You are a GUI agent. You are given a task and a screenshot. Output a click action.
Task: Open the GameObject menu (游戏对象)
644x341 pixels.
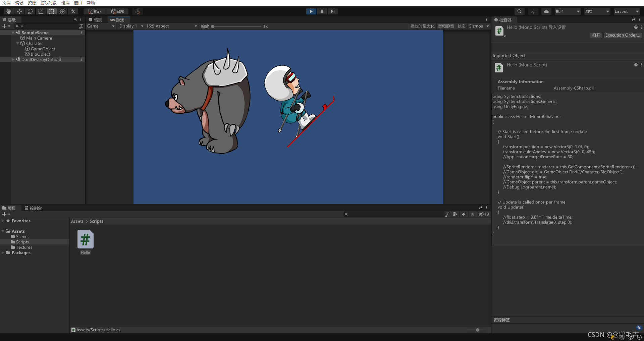pyautogui.click(x=49, y=3)
